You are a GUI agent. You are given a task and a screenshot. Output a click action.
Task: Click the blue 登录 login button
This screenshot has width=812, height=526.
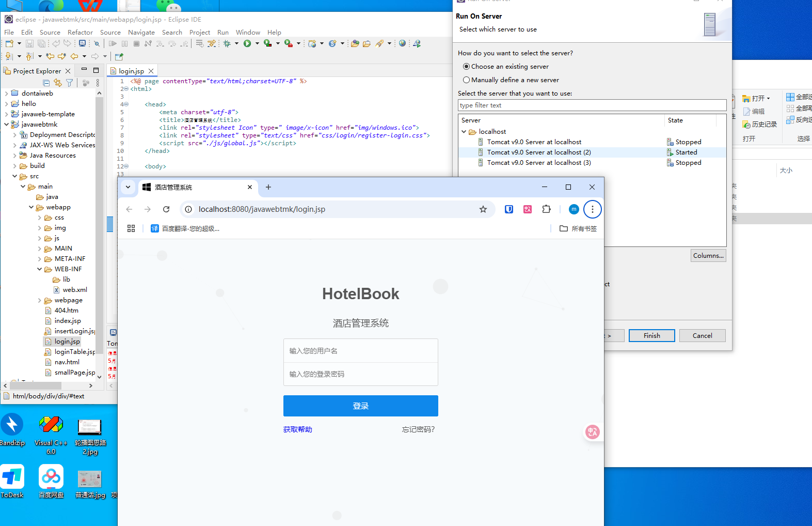pos(360,406)
